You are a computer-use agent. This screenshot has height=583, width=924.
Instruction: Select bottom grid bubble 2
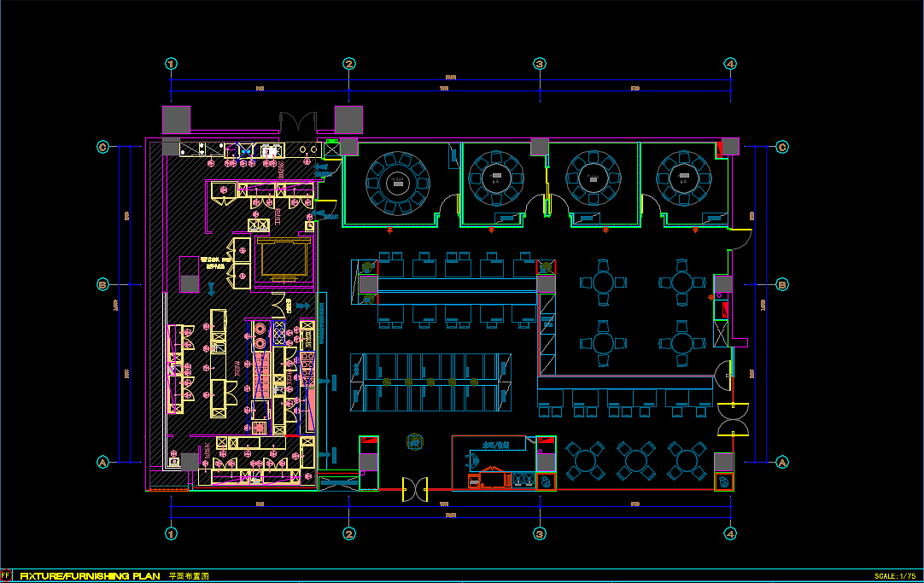click(x=349, y=533)
